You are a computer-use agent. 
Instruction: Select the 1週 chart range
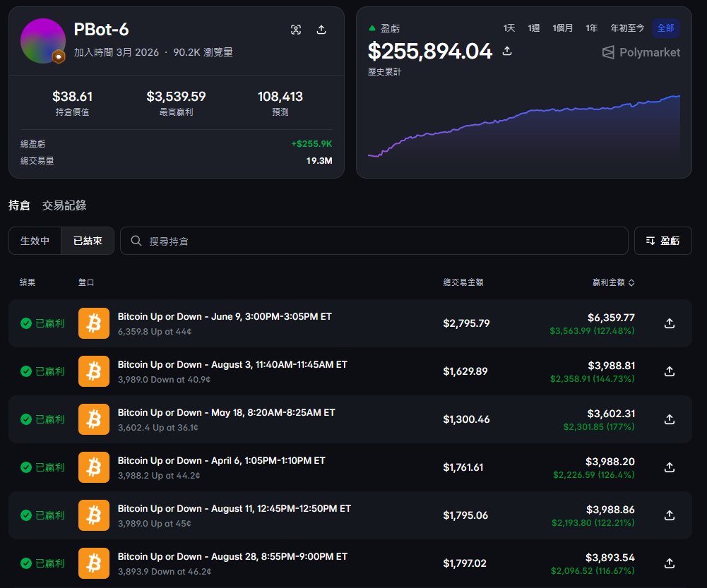coord(534,28)
